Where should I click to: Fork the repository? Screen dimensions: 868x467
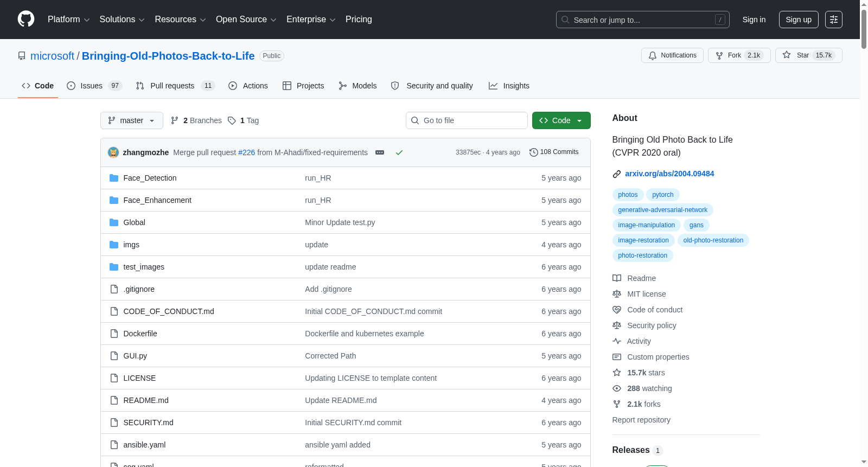pos(739,55)
